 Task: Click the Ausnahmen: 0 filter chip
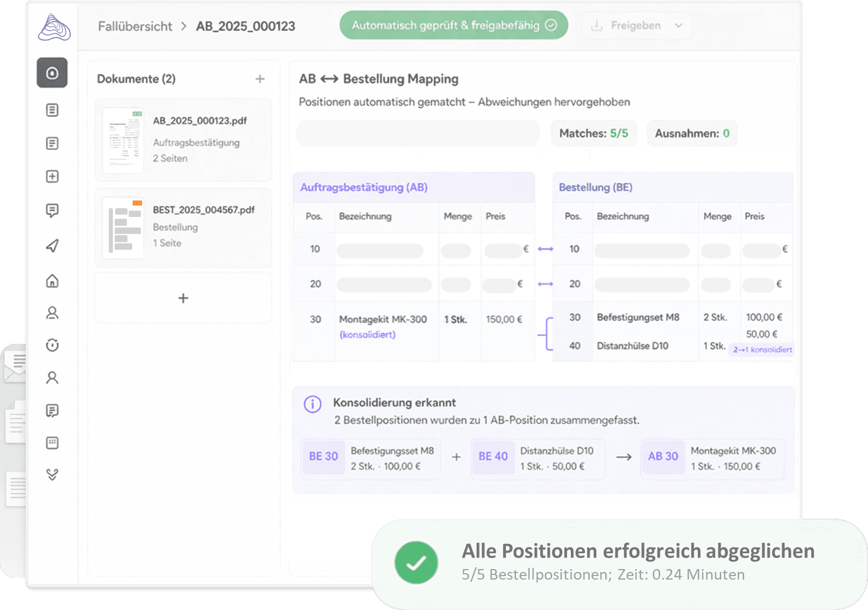(691, 133)
